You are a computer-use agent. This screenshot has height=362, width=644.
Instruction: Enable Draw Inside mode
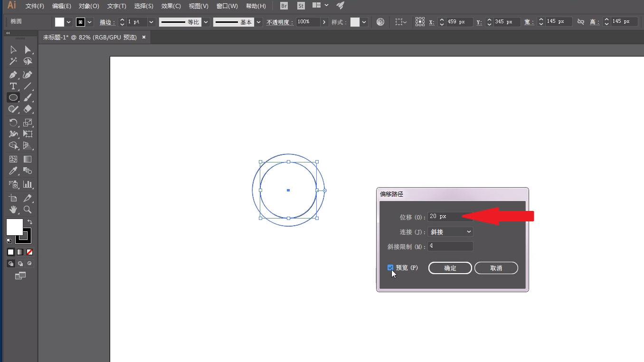pos(30,264)
